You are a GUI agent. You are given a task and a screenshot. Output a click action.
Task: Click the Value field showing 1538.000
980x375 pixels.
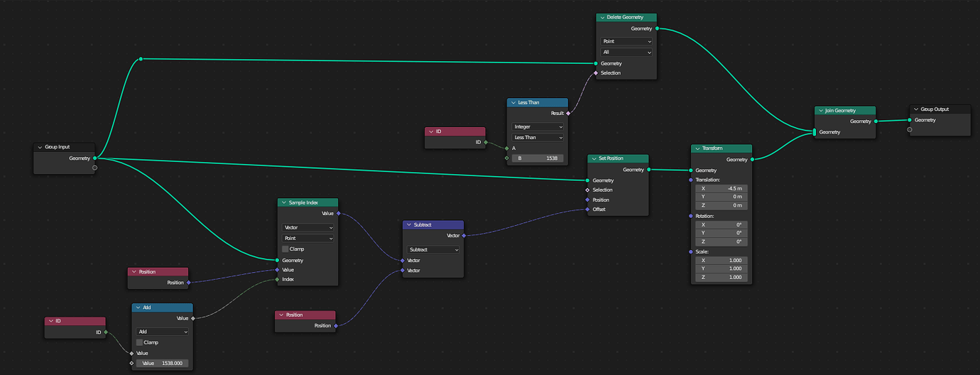(163, 363)
